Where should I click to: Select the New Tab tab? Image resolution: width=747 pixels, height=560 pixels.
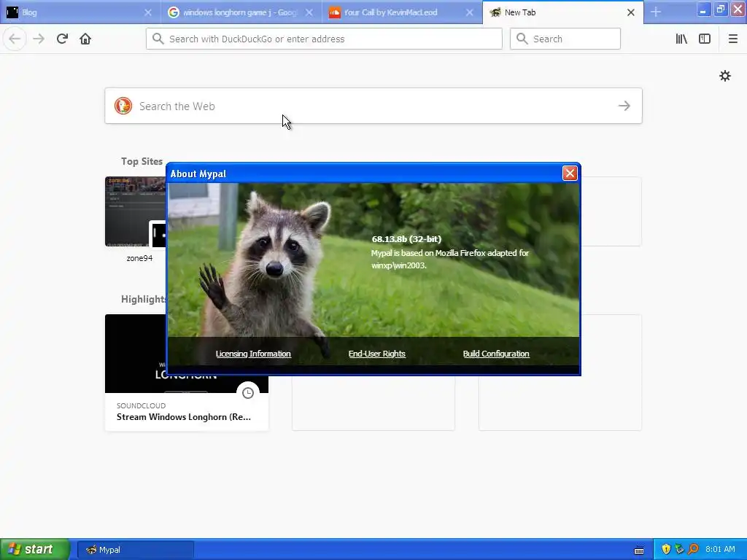pyautogui.click(x=563, y=12)
